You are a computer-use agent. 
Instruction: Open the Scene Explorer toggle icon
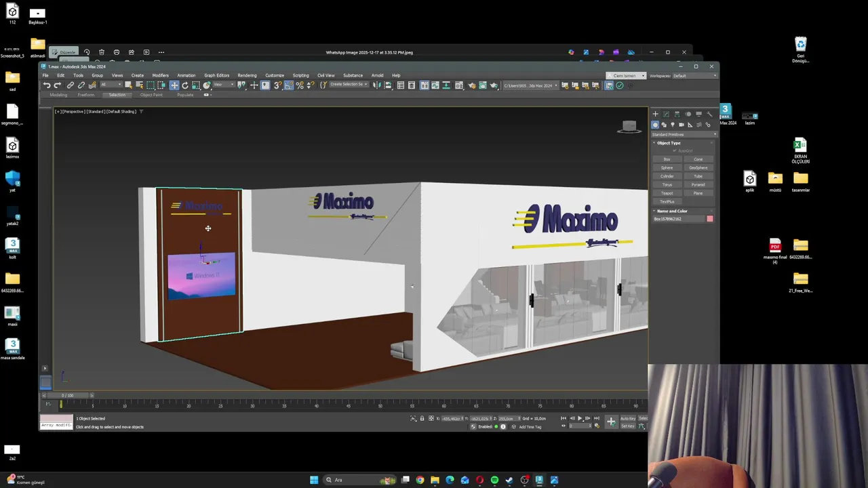pos(400,85)
